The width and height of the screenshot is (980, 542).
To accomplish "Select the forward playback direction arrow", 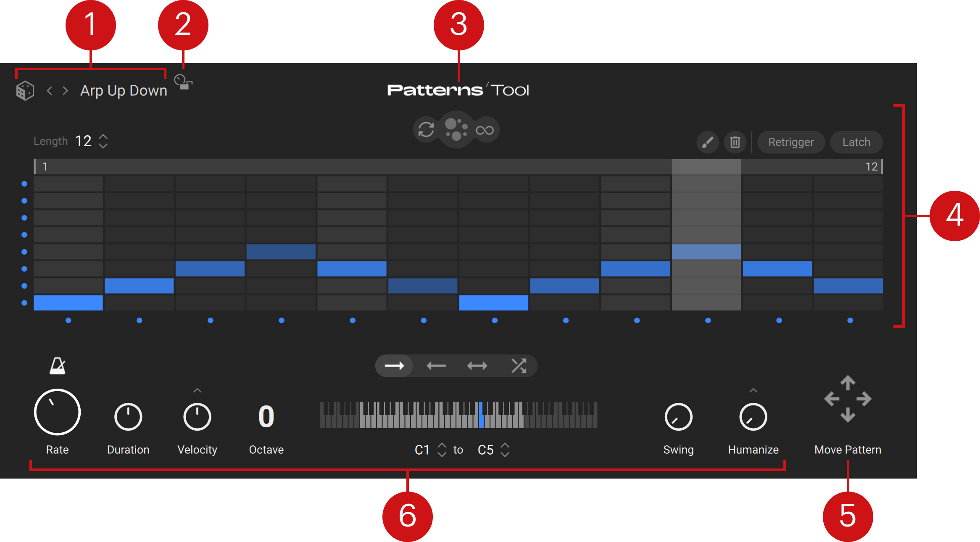I will (x=394, y=366).
